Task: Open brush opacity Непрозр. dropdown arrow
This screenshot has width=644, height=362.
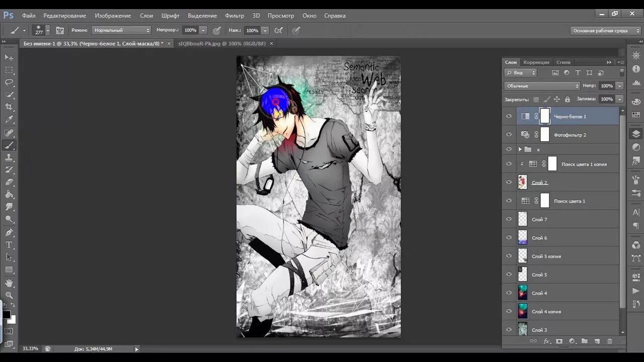Action: coord(203,30)
